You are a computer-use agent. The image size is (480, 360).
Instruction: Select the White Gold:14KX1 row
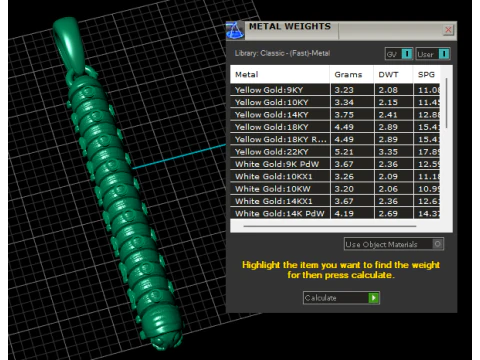tap(335, 201)
